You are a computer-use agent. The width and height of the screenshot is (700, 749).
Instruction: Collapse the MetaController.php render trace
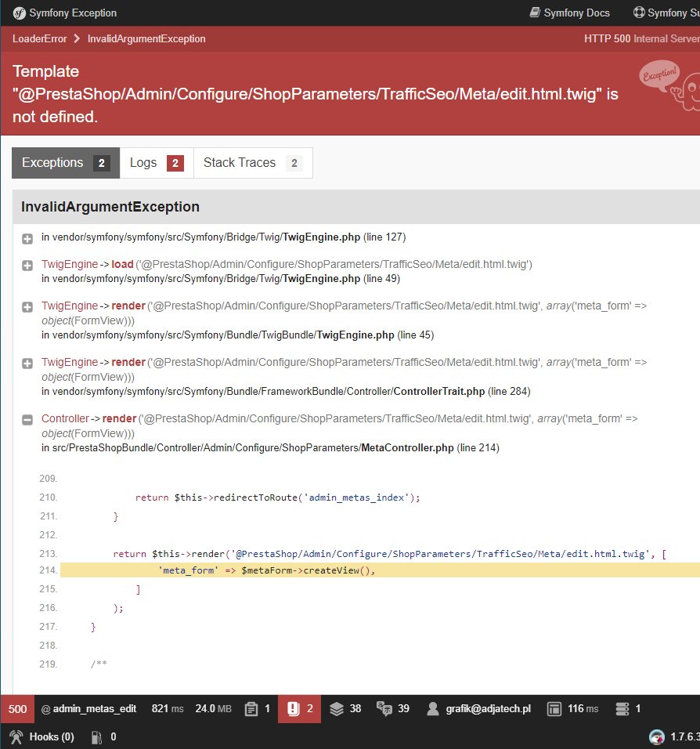(x=27, y=420)
